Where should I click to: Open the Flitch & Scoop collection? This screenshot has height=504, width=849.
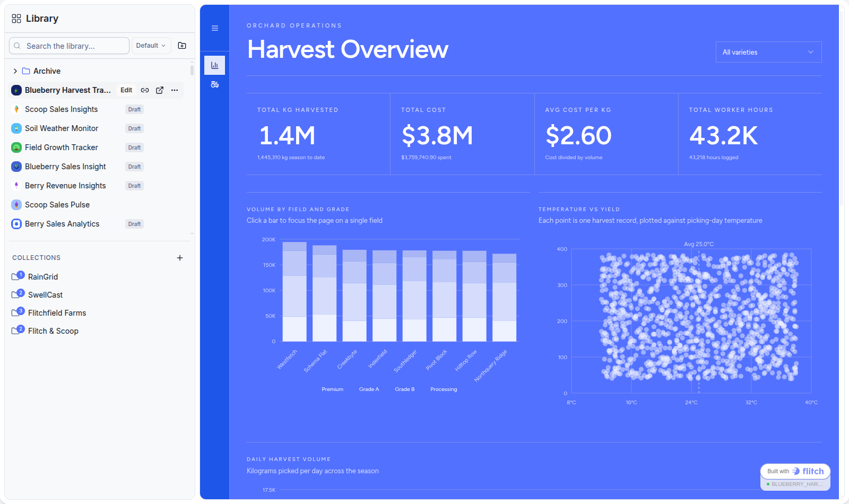(53, 331)
